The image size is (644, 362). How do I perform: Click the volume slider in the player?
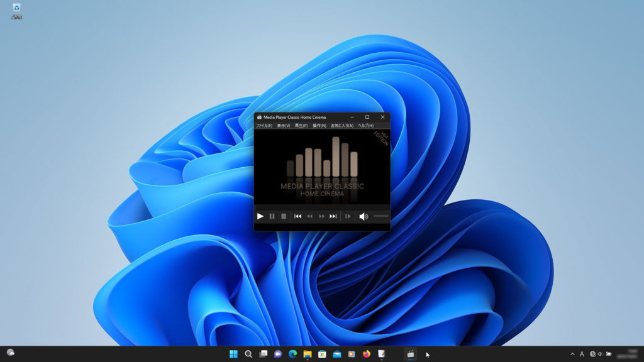pyautogui.click(x=381, y=216)
